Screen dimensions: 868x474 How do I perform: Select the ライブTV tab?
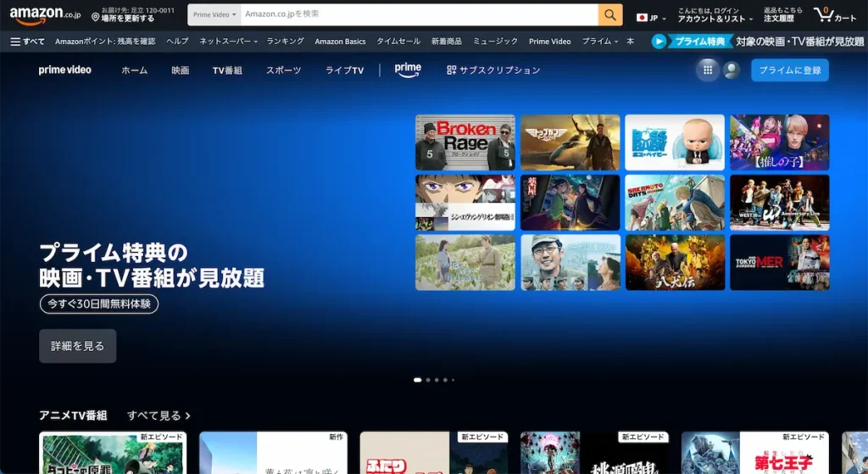(x=344, y=70)
